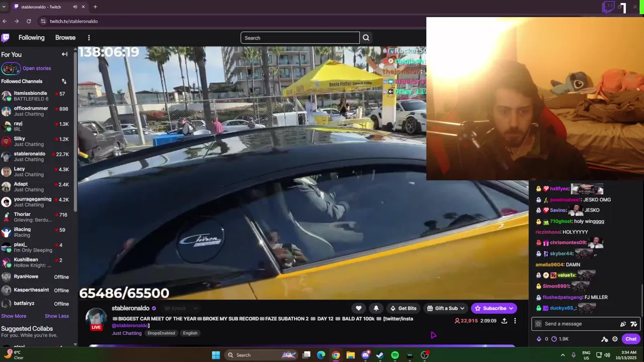
Task: Click Show More under followed channels
Action: click(x=14, y=316)
